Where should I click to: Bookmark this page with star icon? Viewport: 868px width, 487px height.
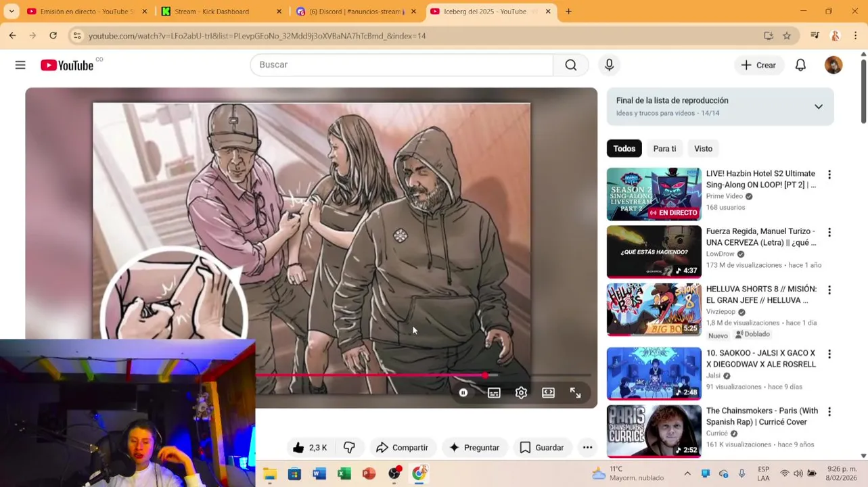(x=787, y=36)
